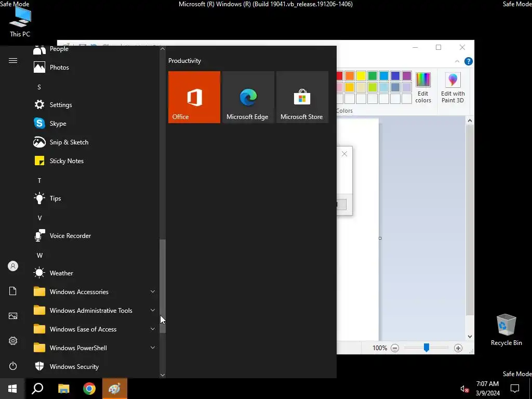Click the muted volume tray icon

point(464,389)
